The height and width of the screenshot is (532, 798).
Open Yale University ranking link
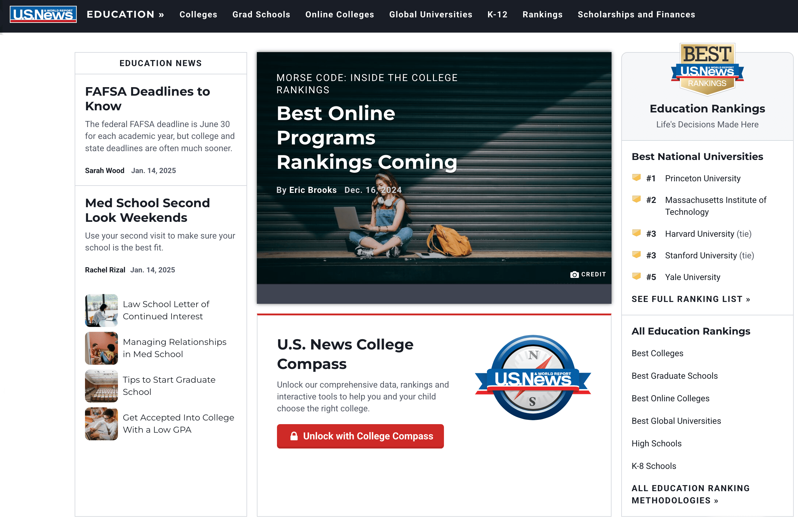pyautogui.click(x=693, y=277)
